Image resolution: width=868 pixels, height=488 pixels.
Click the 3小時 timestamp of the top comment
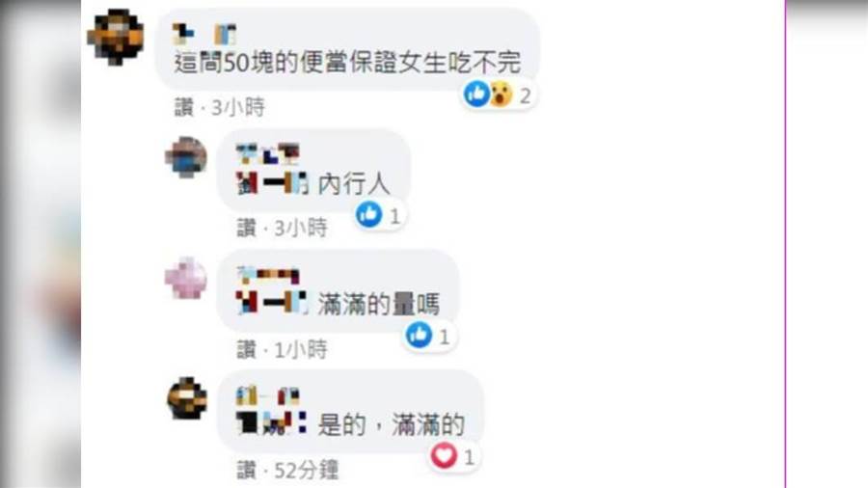tap(238, 107)
